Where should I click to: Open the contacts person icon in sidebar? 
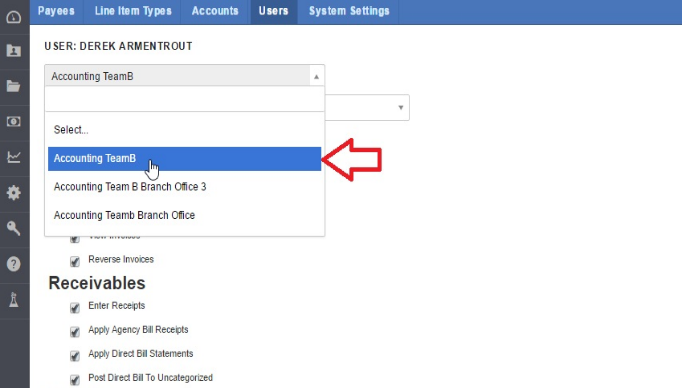tap(14, 51)
